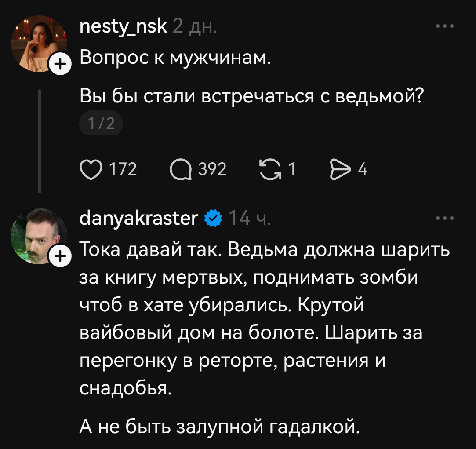
Task: Open replies via the speech bubble icon
Action: 181,170
